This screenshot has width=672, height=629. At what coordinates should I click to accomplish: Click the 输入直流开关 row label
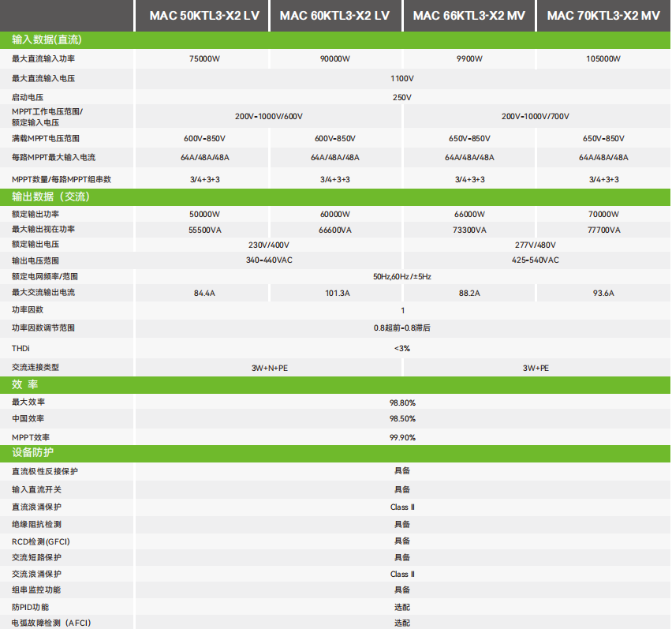(x=36, y=489)
